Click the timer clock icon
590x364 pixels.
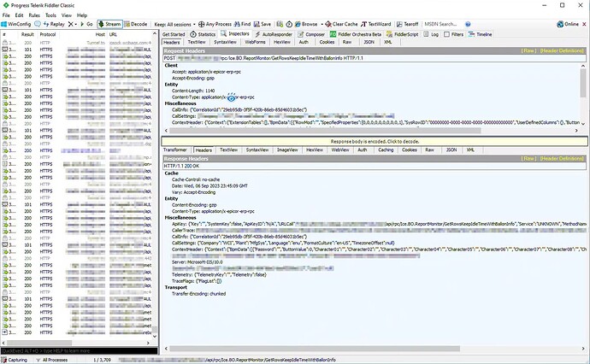pyautogui.click(x=289, y=24)
